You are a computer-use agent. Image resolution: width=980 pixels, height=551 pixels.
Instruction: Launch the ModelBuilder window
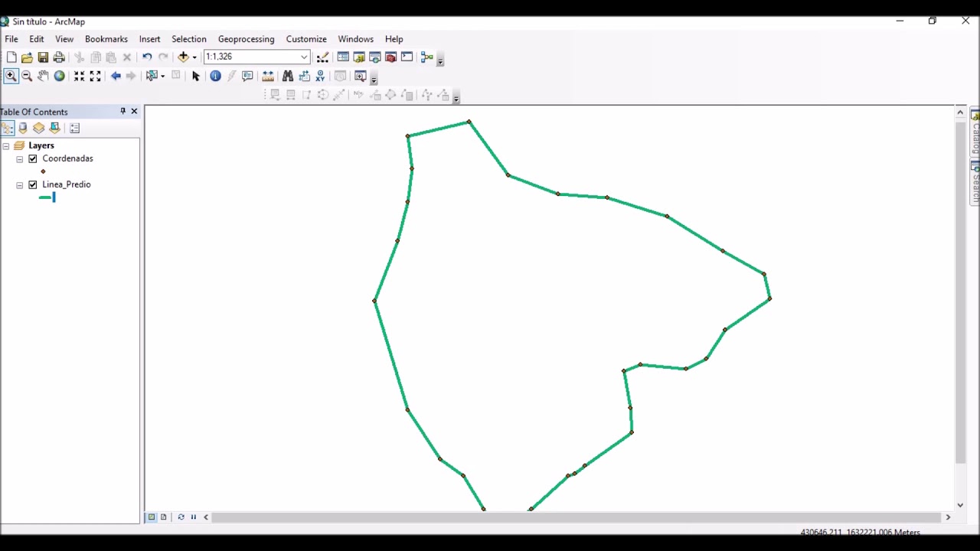(426, 57)
